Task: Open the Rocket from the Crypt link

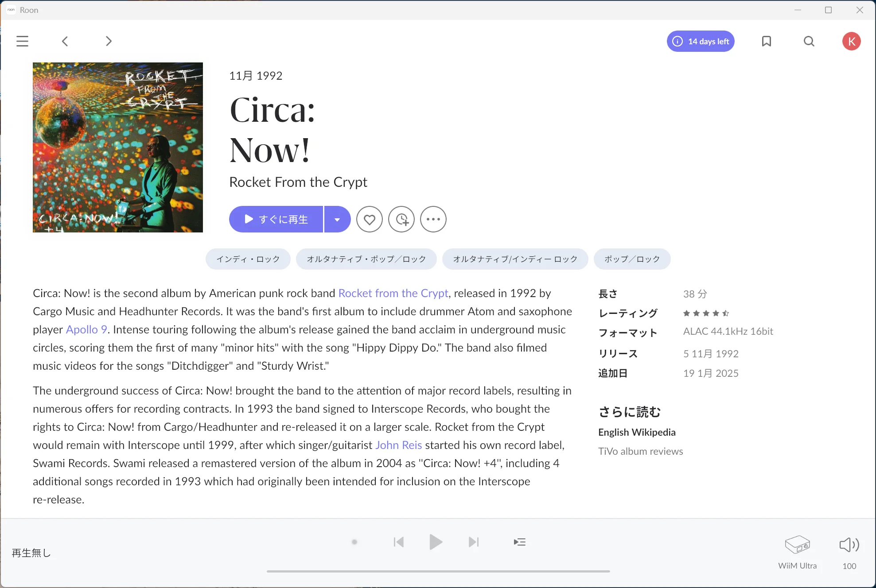Action: point(393,293)
